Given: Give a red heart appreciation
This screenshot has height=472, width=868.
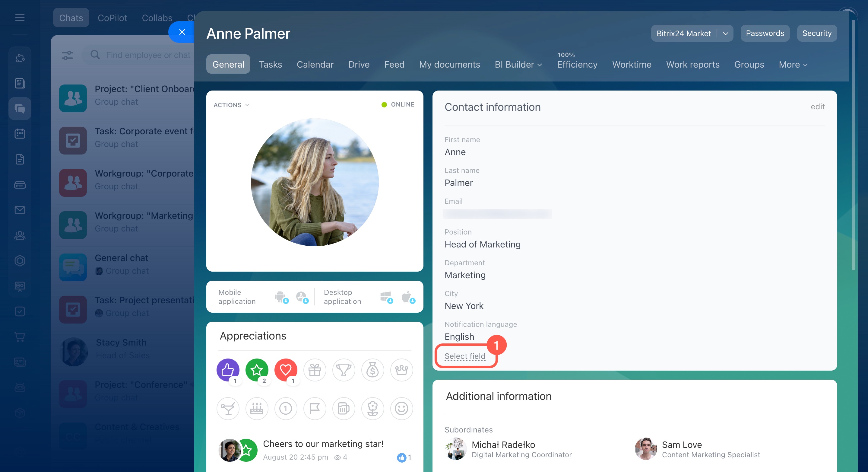Looking at the screenshot, I should click(286, 370).
